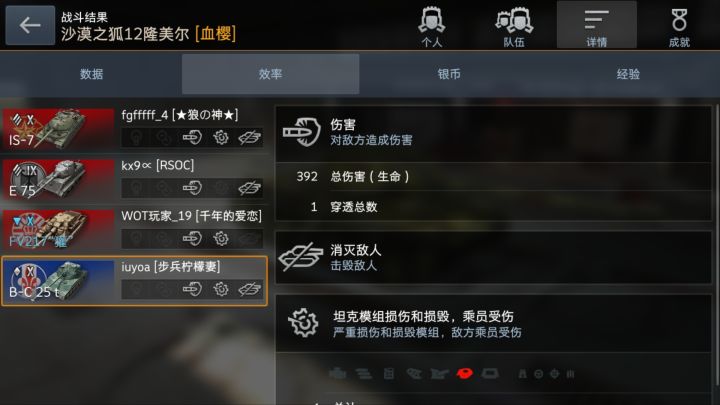Switch to the 银币 tab

click(x=449, y=74)
